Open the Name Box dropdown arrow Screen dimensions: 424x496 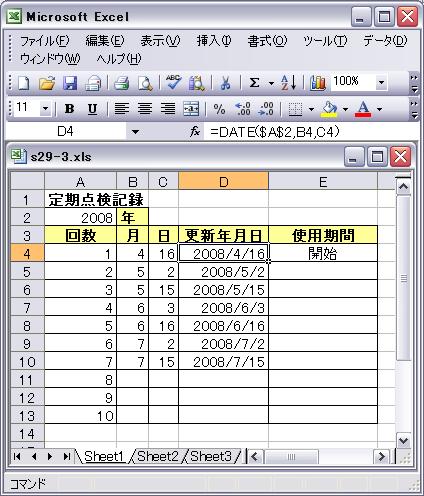point(135,132)
